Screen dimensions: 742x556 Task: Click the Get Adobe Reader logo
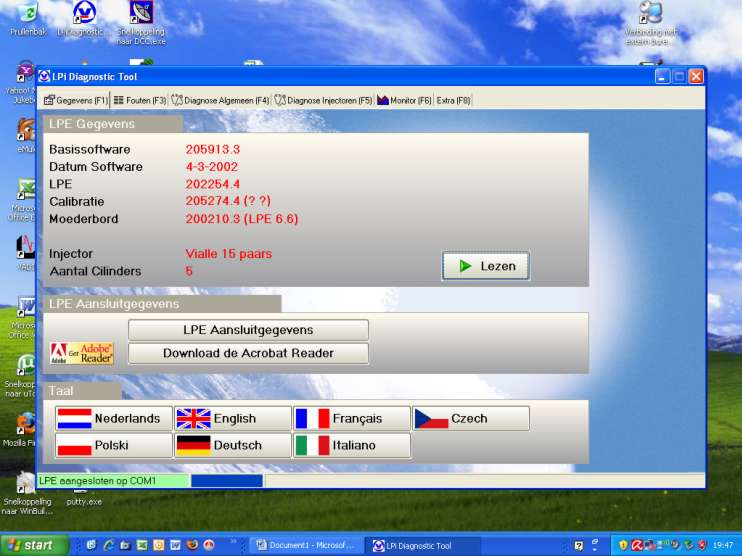(x=82, y=353)
